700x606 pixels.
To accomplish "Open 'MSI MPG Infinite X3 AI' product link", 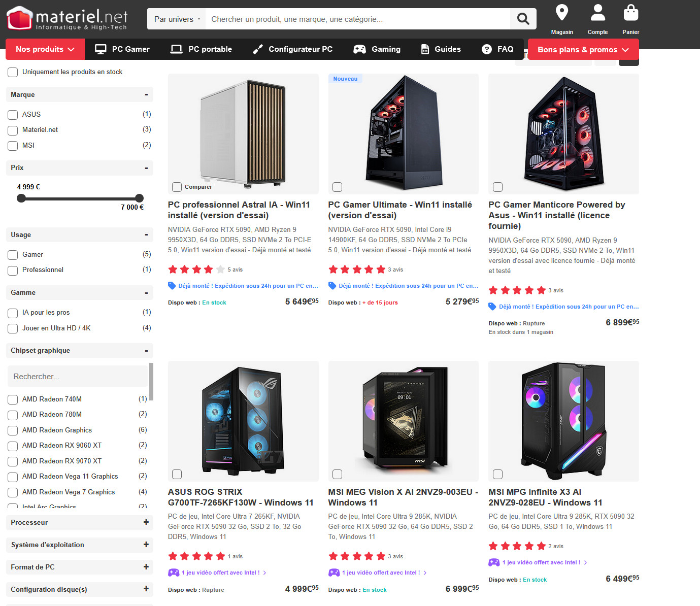I will [x=545, y=497].
